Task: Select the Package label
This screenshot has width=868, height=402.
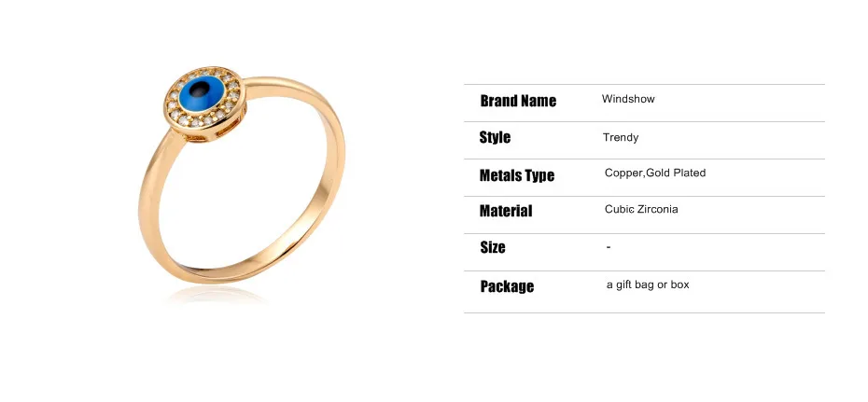Action: 507,286
